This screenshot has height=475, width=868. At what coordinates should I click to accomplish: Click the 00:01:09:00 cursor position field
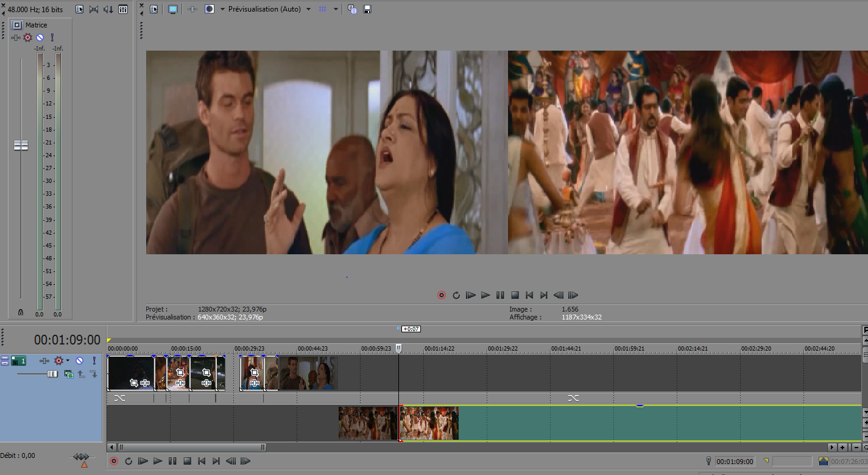(735, 462)
